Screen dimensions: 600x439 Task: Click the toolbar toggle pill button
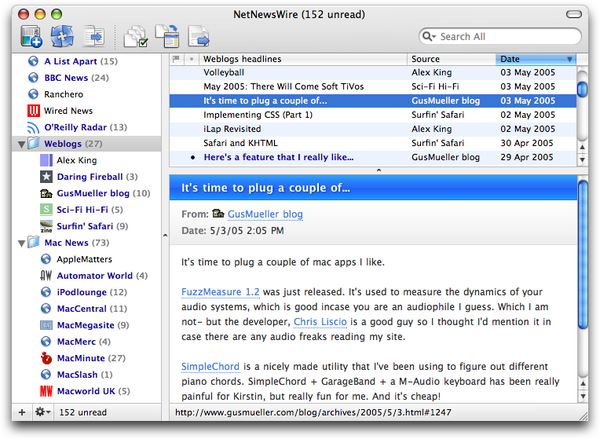574,15
